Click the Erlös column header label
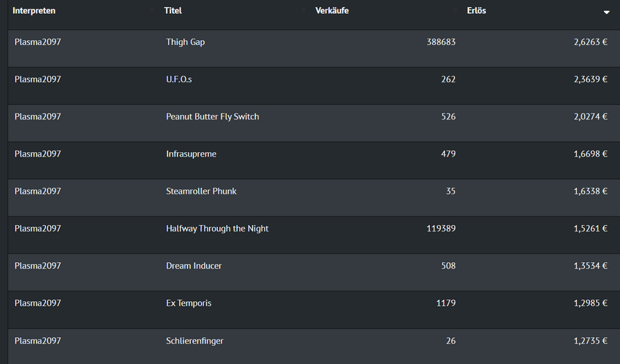 [x=476, y=11]
